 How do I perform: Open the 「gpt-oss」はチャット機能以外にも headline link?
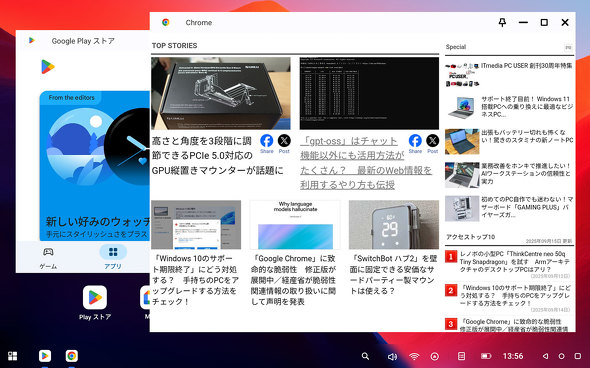tap(366, 163)
